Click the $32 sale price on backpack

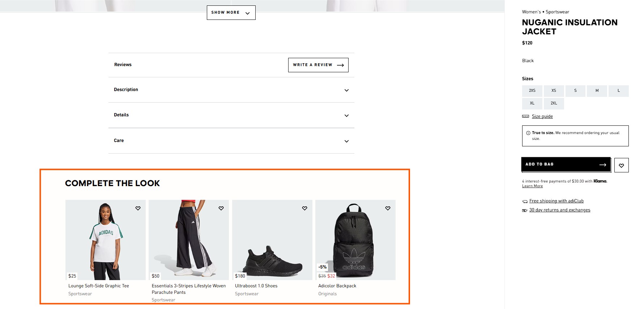tap(331, 276)
